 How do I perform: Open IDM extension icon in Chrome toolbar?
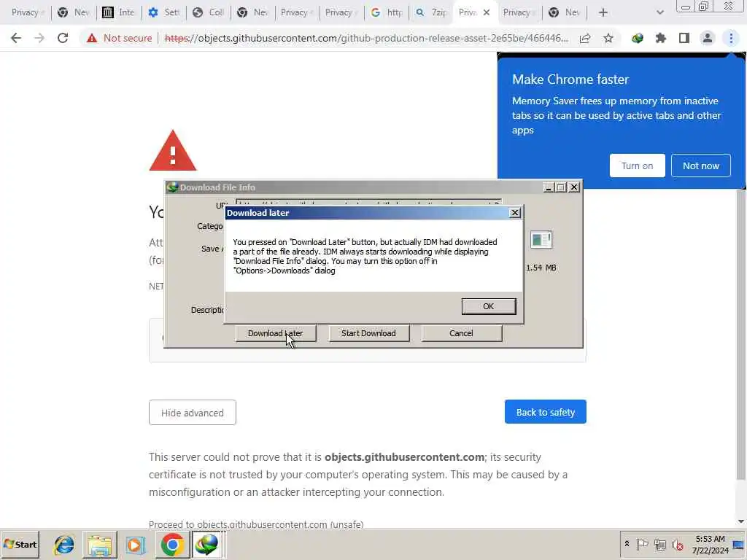(638, 38)
